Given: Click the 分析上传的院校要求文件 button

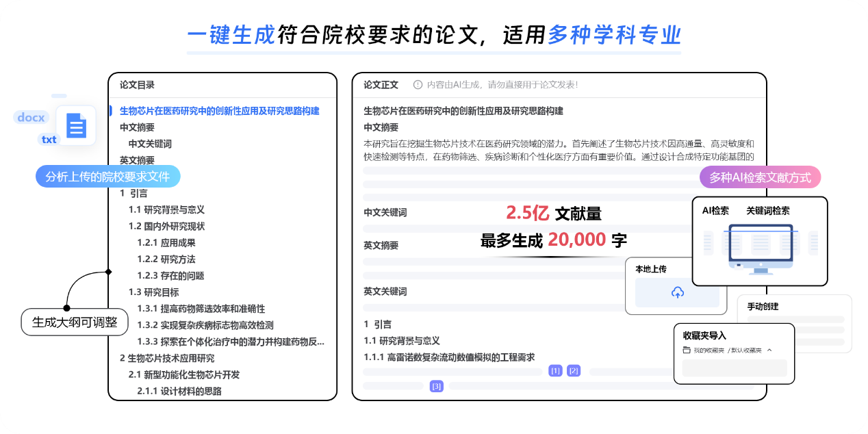Looking at the screenshot, I should click(x=107, y=177).
